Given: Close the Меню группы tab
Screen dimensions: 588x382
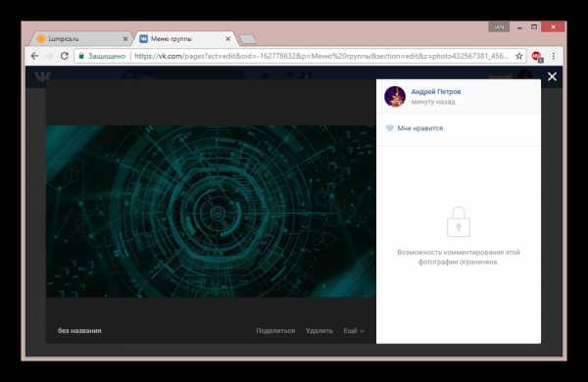Looking at the screenshot, I should pos(227,38).
